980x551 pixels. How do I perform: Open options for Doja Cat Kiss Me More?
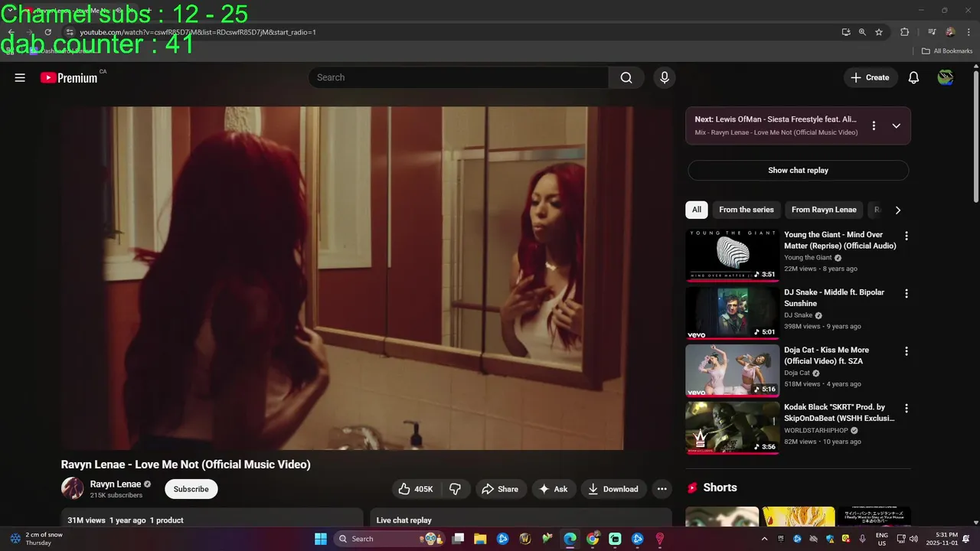click(906, 351)
